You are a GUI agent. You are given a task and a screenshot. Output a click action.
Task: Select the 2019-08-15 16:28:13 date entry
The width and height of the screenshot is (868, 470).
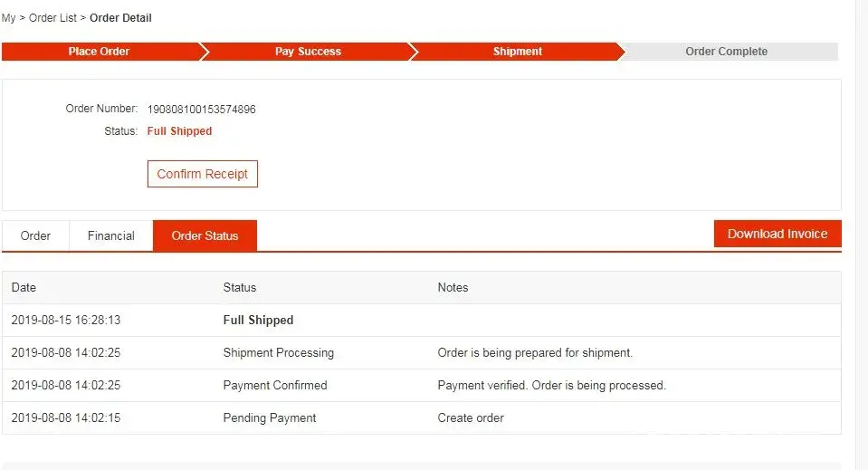pos(66,320)
